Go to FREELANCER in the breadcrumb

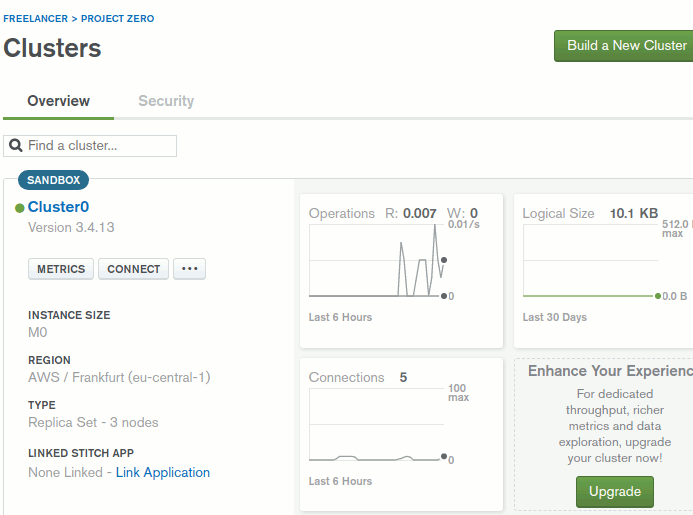(37, 19)
